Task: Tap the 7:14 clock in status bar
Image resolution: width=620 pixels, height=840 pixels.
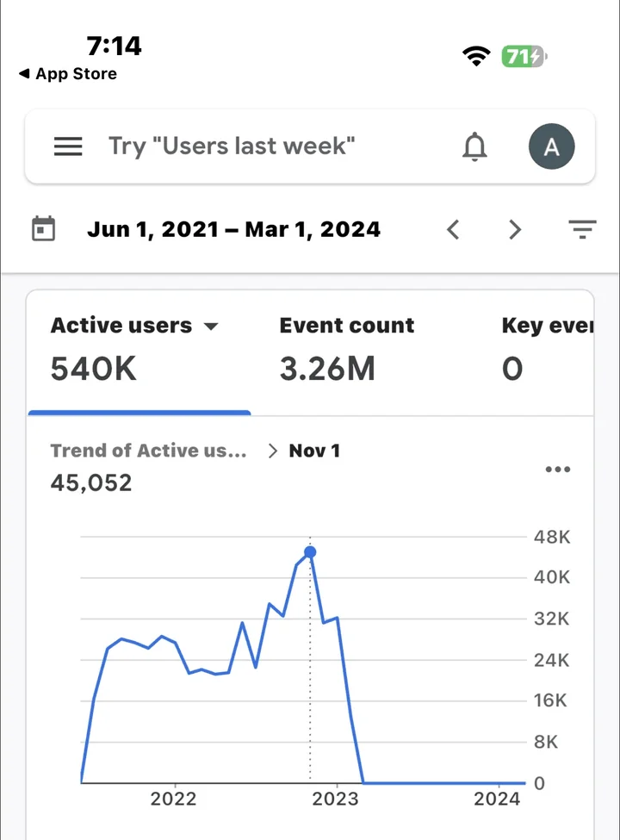Action: (x=114, y=46)
